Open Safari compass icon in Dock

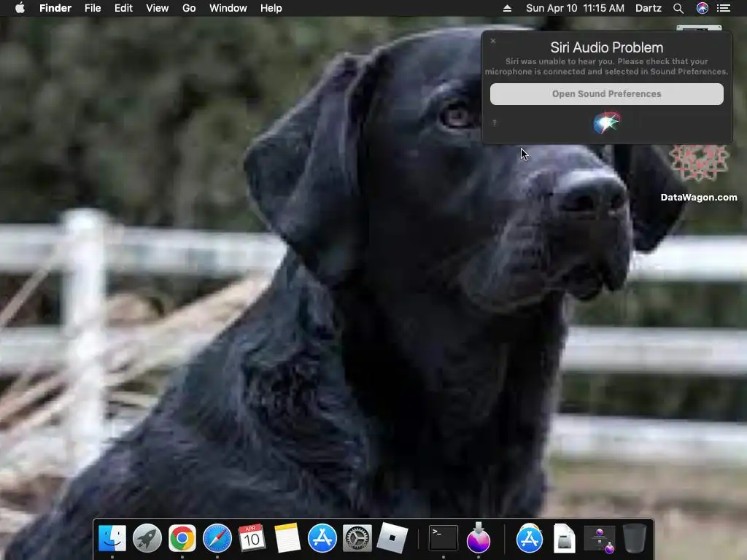point(217,538)
